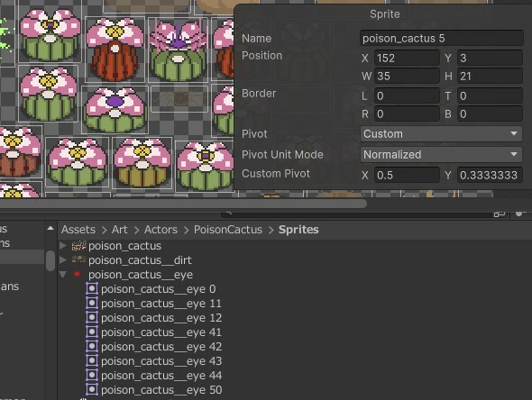Open the Pivot Unit Mode dropdown
Viewport: 532px width, 400px height.
(441, 155)
